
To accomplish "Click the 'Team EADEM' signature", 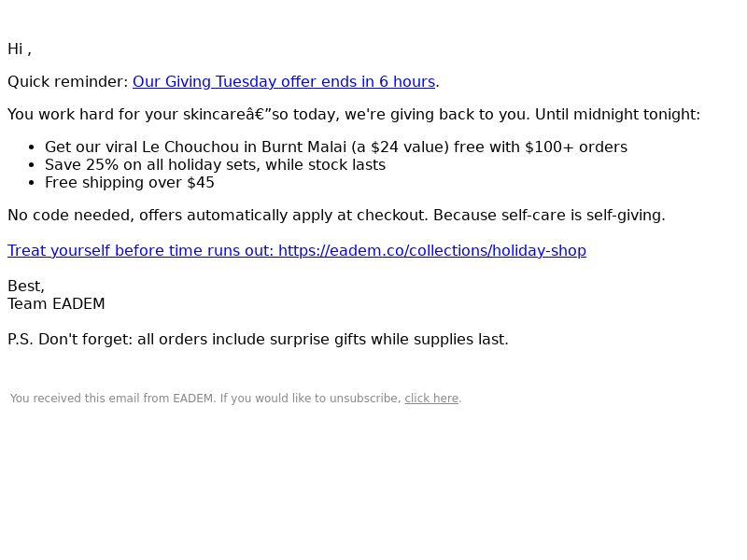I will click(x=56, y=304).
